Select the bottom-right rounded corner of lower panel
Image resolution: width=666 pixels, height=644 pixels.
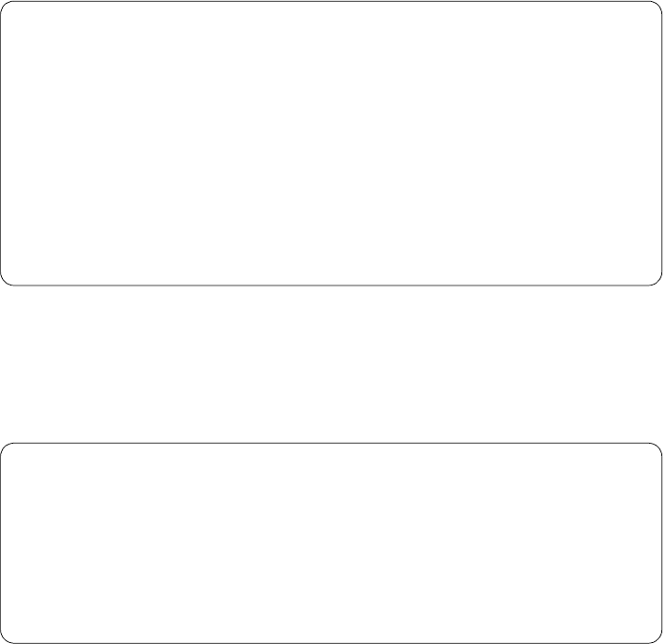click(657, 638)
